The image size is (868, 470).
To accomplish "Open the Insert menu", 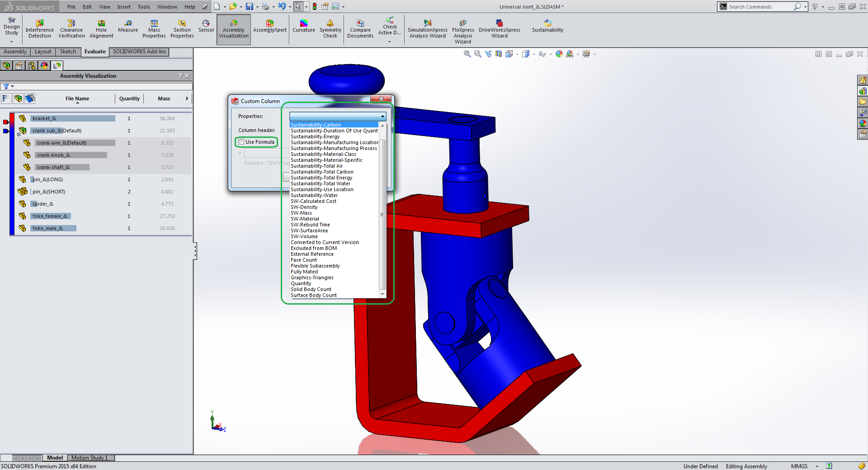I will (x=123, y=7).
